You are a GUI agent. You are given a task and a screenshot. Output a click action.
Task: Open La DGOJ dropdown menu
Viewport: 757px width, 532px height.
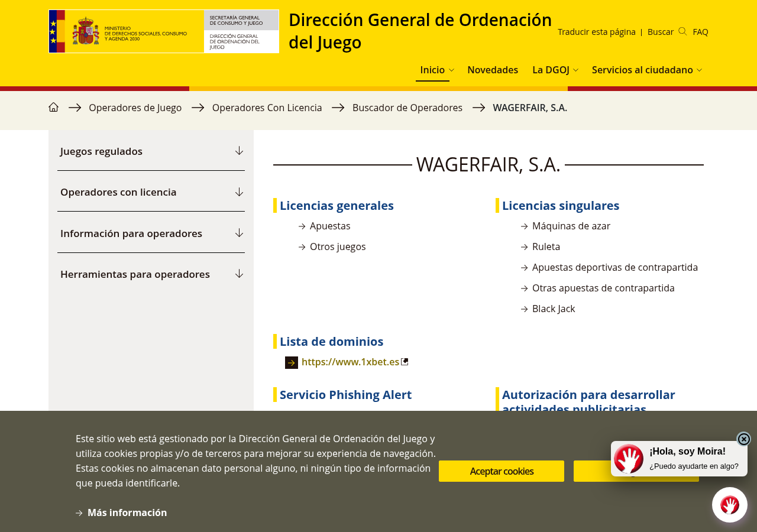(555, 70)
